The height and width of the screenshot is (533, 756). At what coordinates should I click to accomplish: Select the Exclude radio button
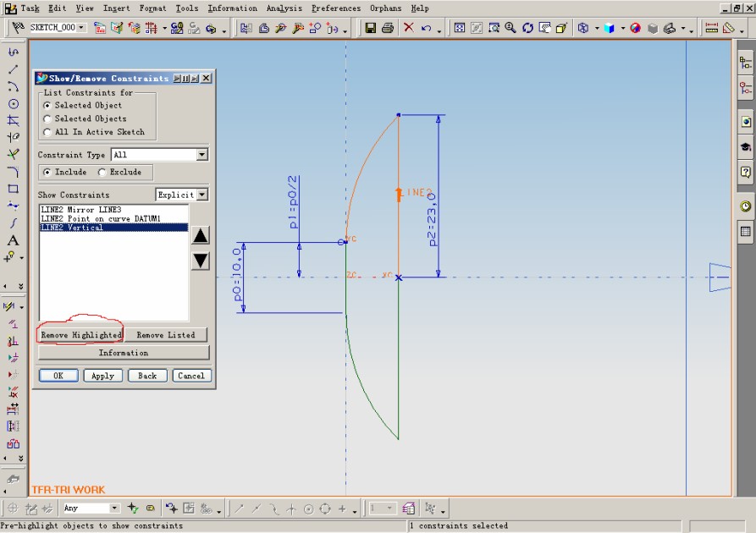[102, 173]
